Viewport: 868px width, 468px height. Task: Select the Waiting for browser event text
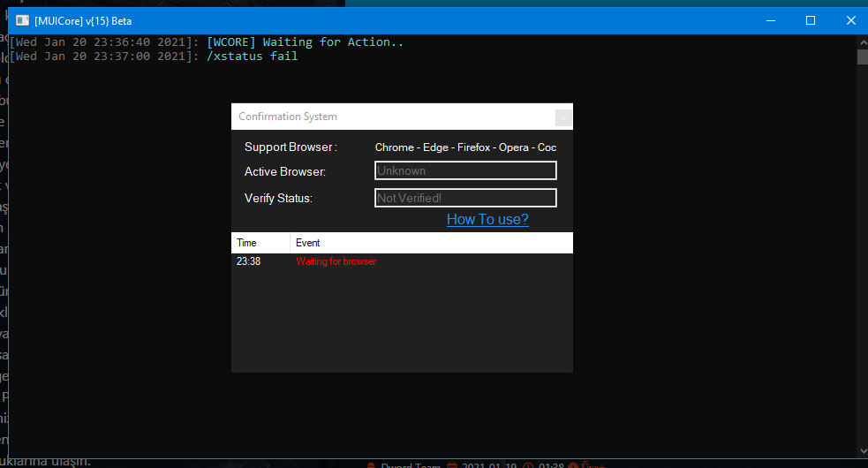336,261
